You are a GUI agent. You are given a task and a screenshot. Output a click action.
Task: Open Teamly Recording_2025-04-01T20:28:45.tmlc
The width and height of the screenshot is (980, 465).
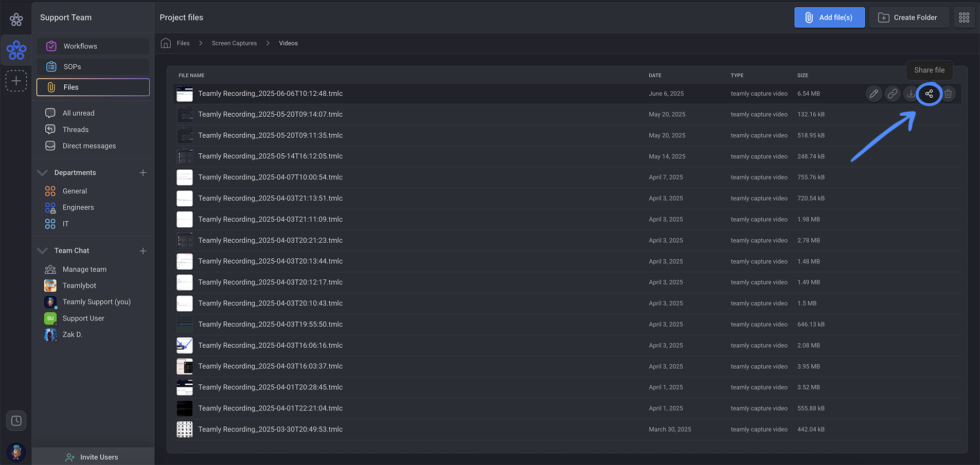click(x=271, y=387)
